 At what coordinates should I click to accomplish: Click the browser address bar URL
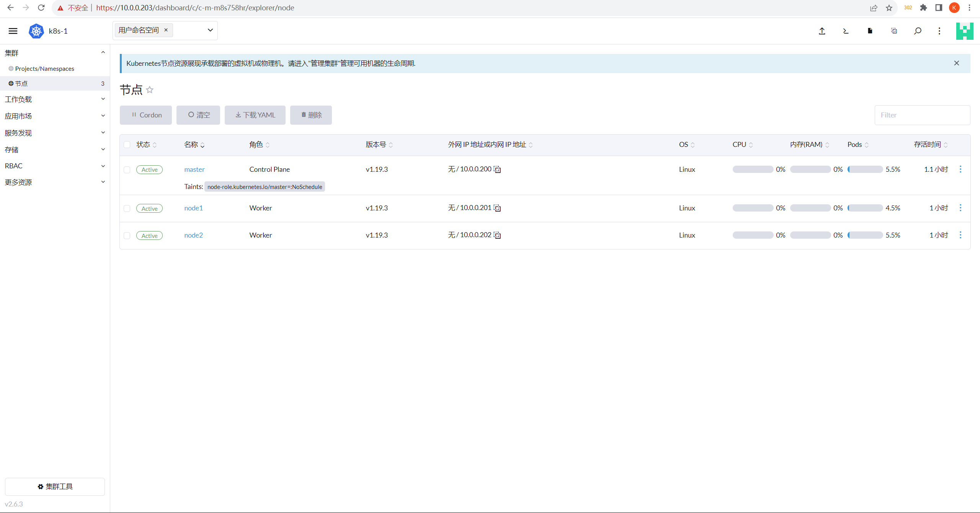coord(195,8)
